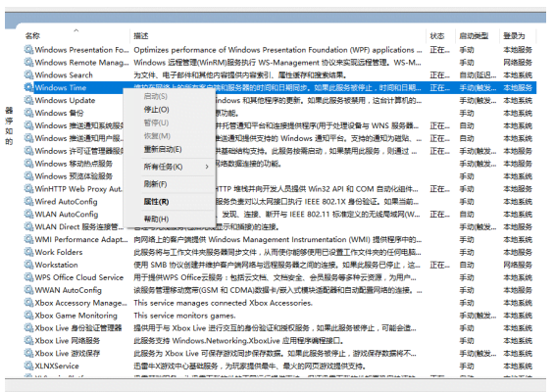
Task: Click 手动(触发... startup type of Xbox Game Monitoring
Action: [x=478, y=316]
